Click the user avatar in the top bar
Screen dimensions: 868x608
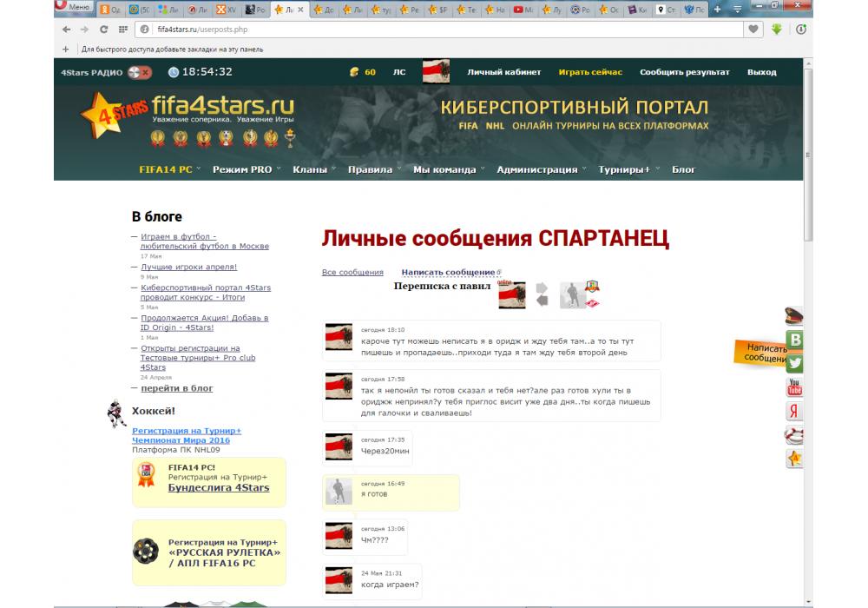click(436, 71)
